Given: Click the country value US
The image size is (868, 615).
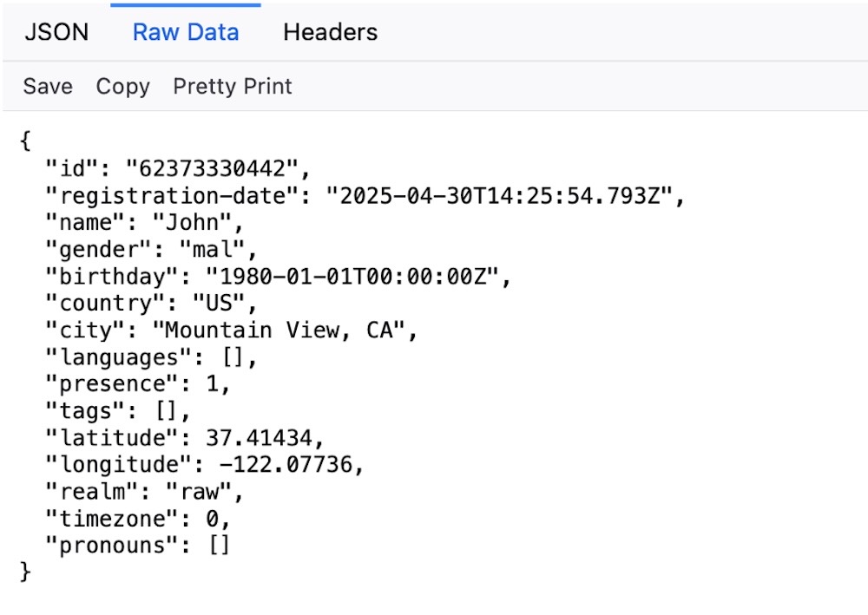Looking at the screenshot, I should tap(225, 304).
